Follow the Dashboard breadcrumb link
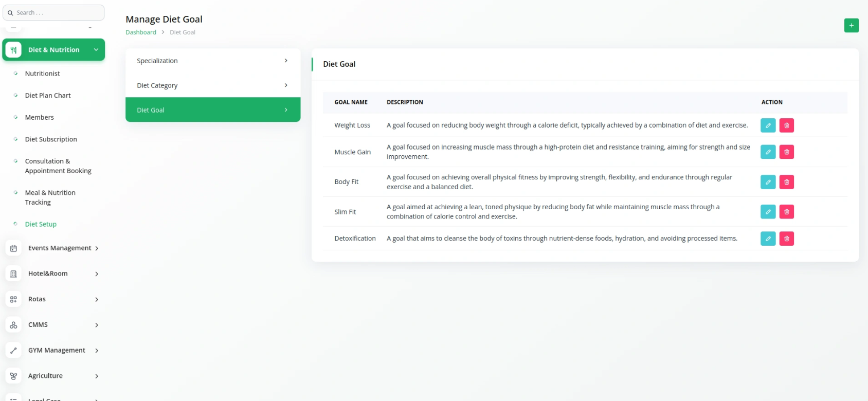 pos(141,32)
